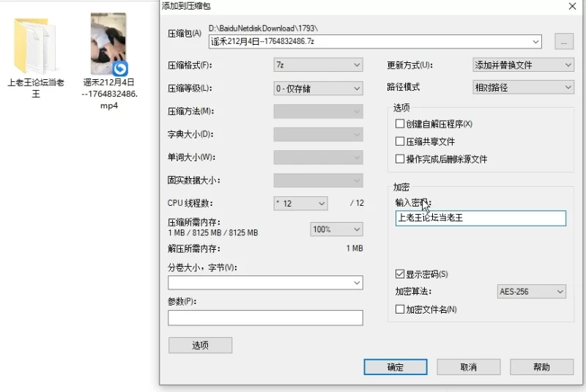Close the 添加到压缩包 dialog
Screen dimensions: 586x392
[572, 6]
